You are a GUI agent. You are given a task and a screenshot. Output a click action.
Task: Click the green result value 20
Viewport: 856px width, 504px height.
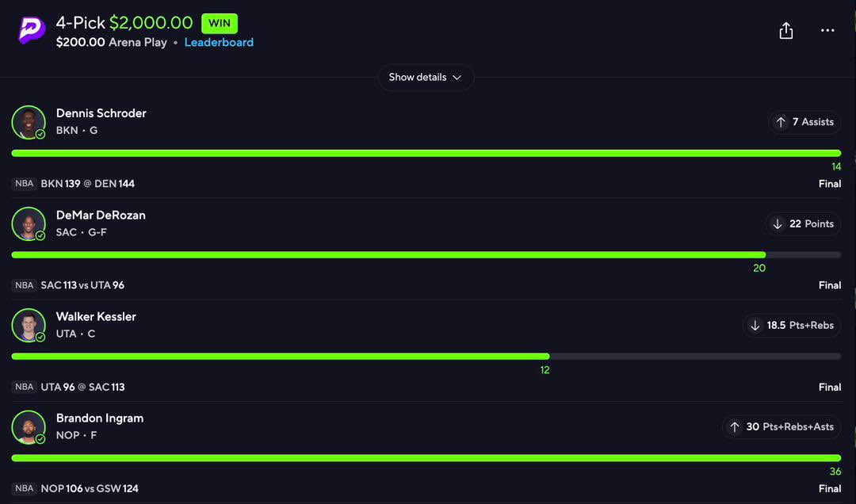[759, 268]
